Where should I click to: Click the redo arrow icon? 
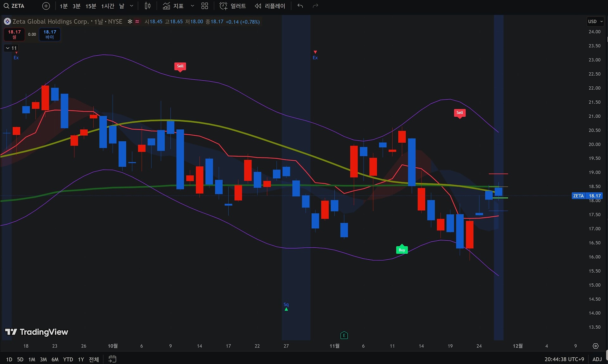315,6
